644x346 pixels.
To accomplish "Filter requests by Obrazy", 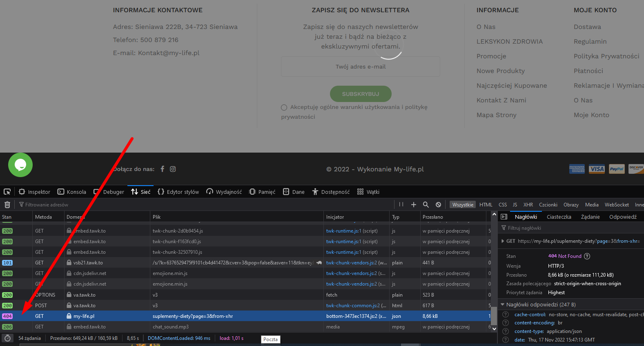I will click(x=571, y=205).
